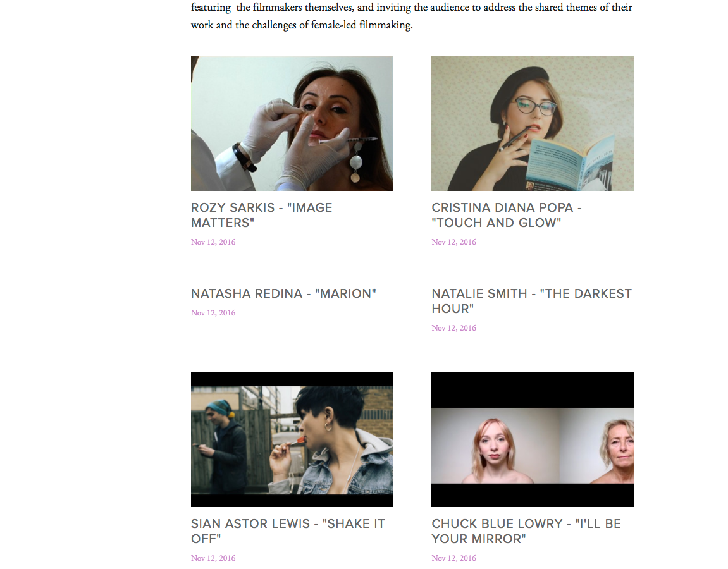This screenshot has width=728, height=569.
Task: Click the Nov 12, 2016 date under "Marion"
Action: (213, 313)
